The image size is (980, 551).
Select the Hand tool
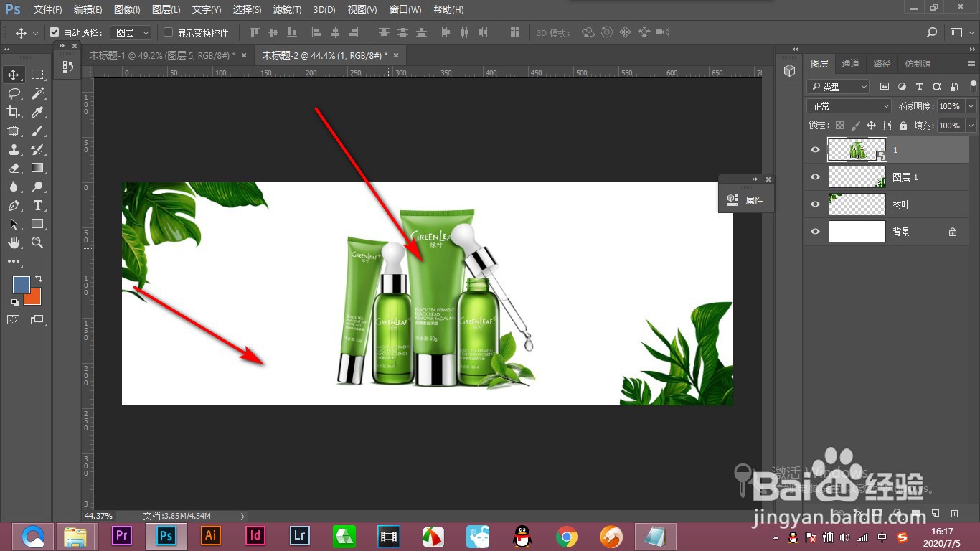[x=14, y=242]
